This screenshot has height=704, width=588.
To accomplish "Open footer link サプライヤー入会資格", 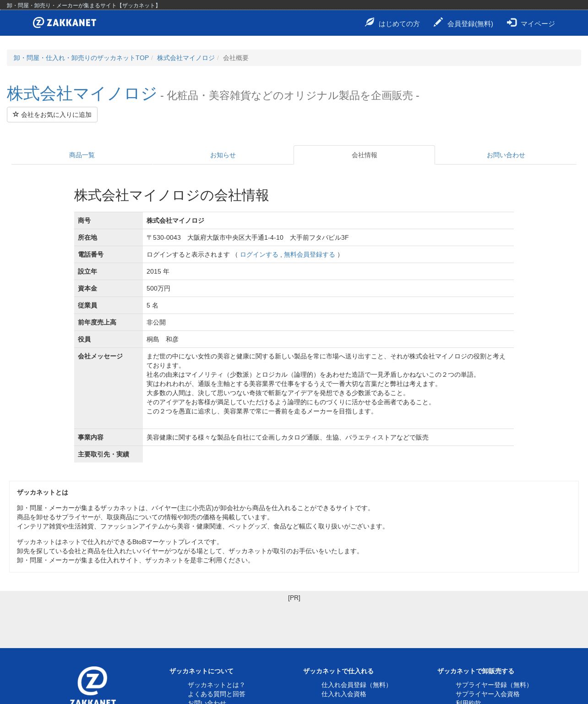I will tap(488, 694).
